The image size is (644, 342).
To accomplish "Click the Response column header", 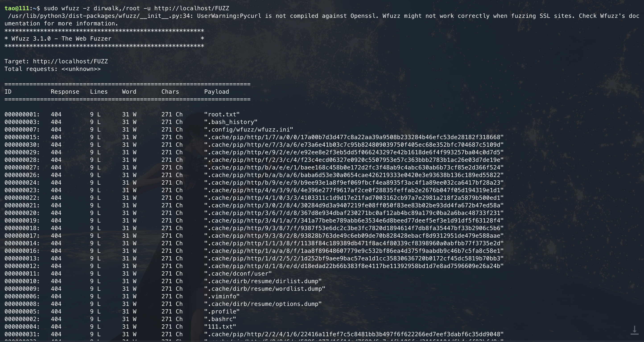I will (x=65, y=91).
